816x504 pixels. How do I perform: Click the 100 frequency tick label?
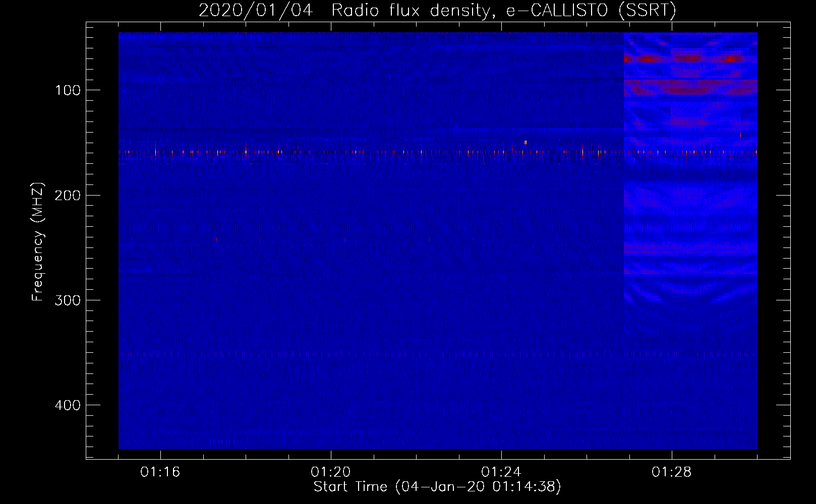pyautogui.click(x=68, y=90)
